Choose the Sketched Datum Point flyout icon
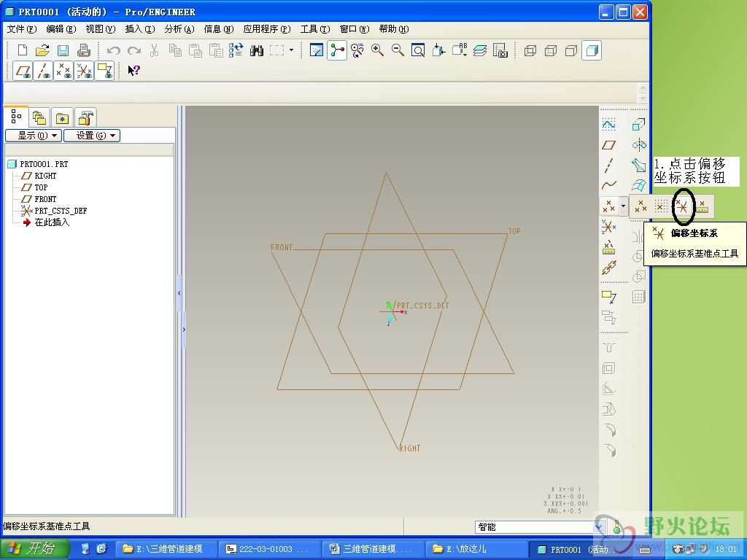 [x=661, y=206]
